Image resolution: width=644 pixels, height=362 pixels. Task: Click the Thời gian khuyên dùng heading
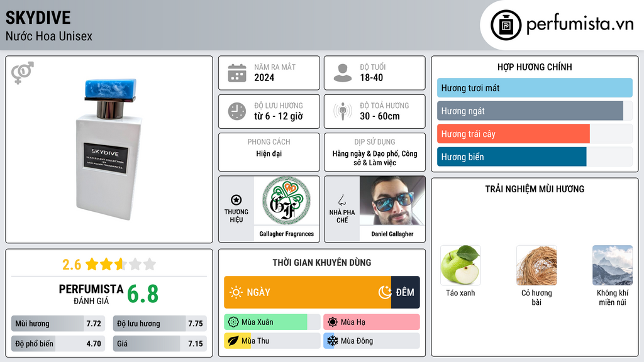tap(322, 263)
